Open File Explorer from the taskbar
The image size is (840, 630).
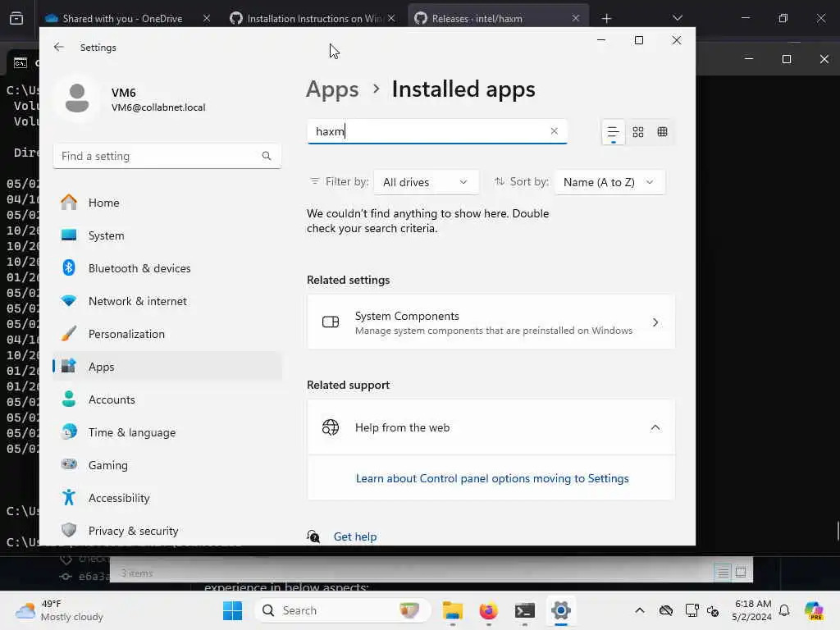[453, 610]
